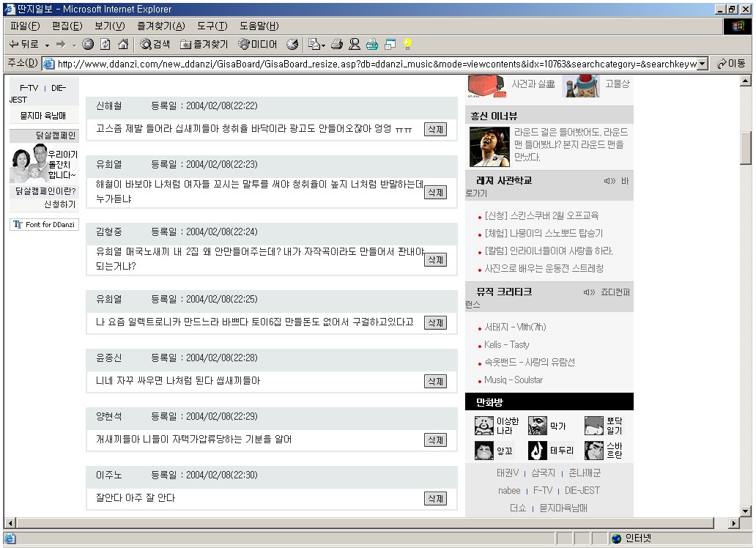
Task: Open the address bar URL dropdown
Action: click(x=703, y=64)
